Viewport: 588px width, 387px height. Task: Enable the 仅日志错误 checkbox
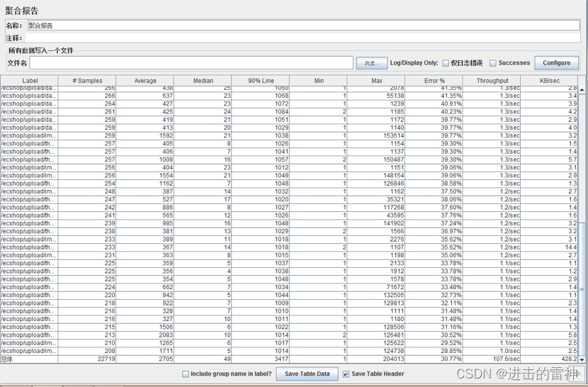[x=446, y=63]
